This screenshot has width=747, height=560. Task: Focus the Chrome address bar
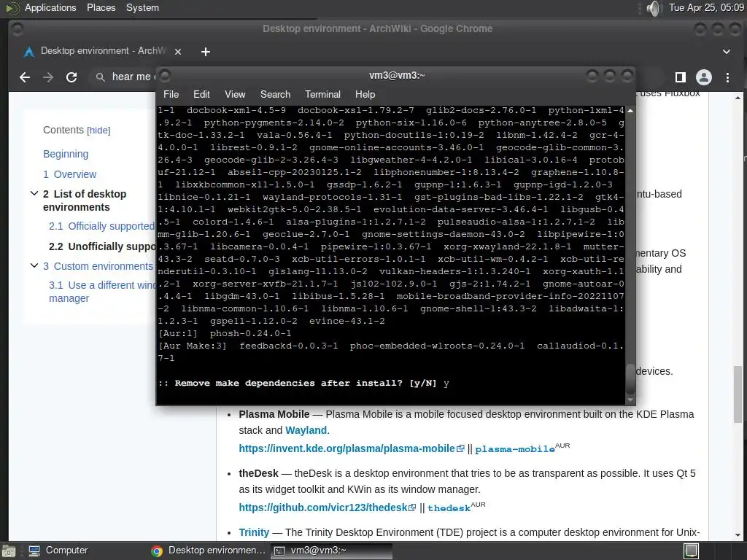pyautogui.click(x=130, y=77)
